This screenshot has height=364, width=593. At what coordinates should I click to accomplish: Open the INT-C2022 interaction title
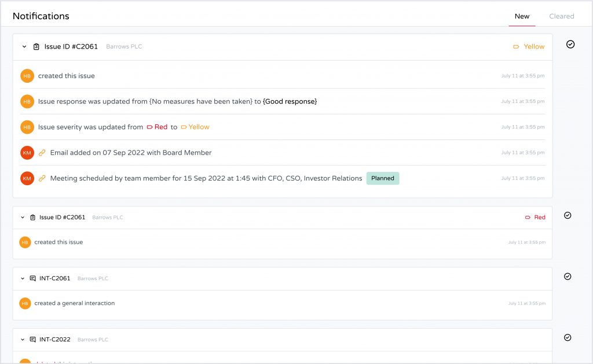click(55, 340)
